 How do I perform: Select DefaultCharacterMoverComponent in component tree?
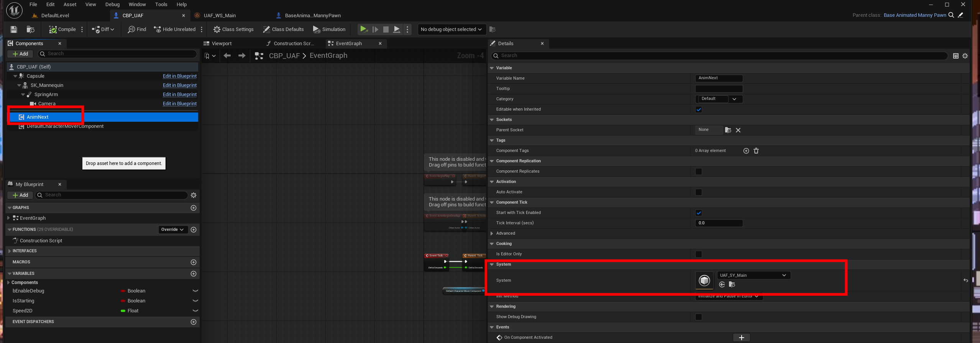click(65, 126)
